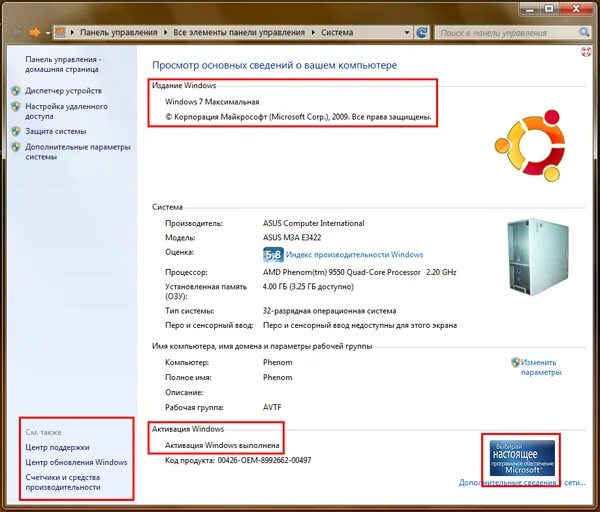Open Счетчики и средства производительности link
The image size is (600, 512).
click(63, 482)
